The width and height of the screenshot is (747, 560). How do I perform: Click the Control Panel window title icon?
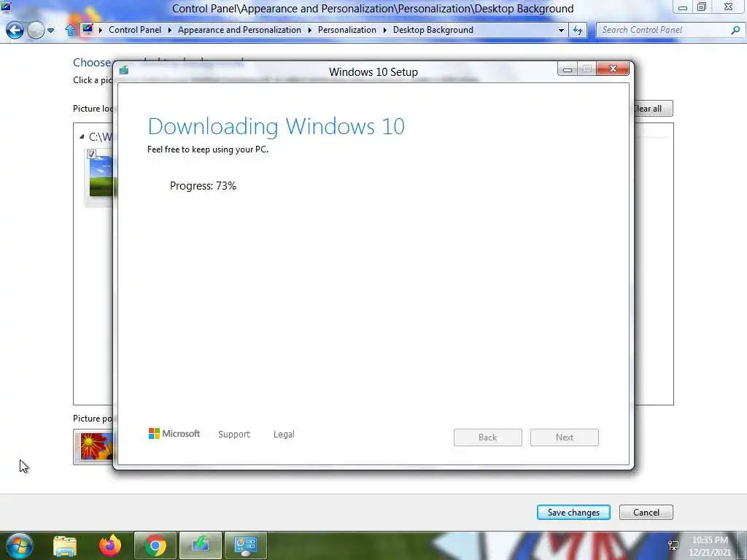(6, 7)
